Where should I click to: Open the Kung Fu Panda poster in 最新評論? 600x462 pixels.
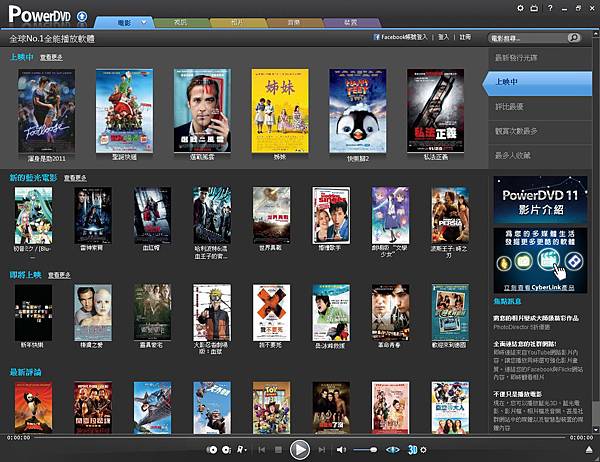coord(33,408)
